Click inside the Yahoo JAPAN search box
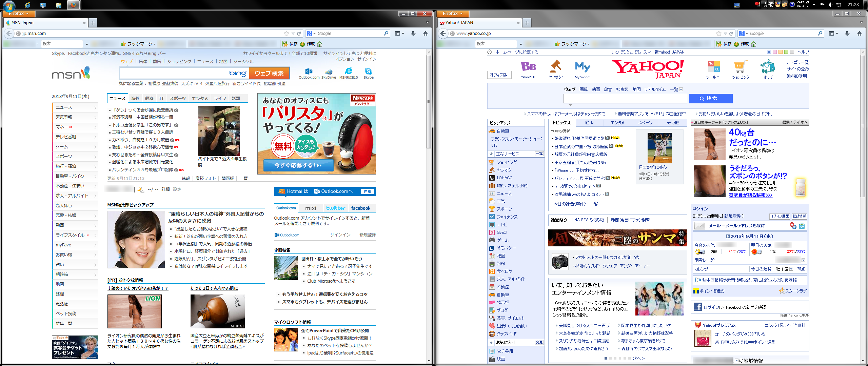Viewport: 868px width, 366px height. 625,99
